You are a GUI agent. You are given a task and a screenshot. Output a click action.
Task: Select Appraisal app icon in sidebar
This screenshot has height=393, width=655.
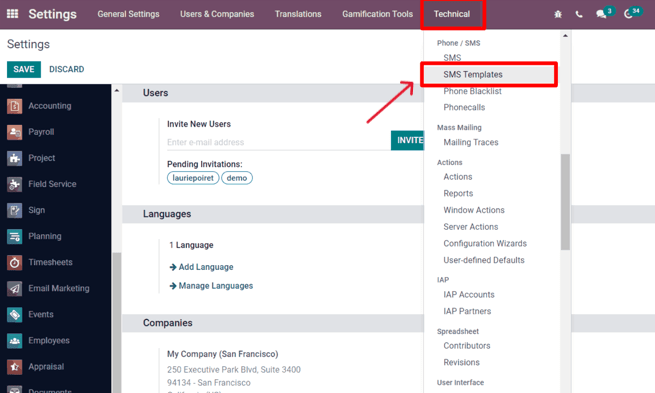pyautogui.click(x=15, y=367)
